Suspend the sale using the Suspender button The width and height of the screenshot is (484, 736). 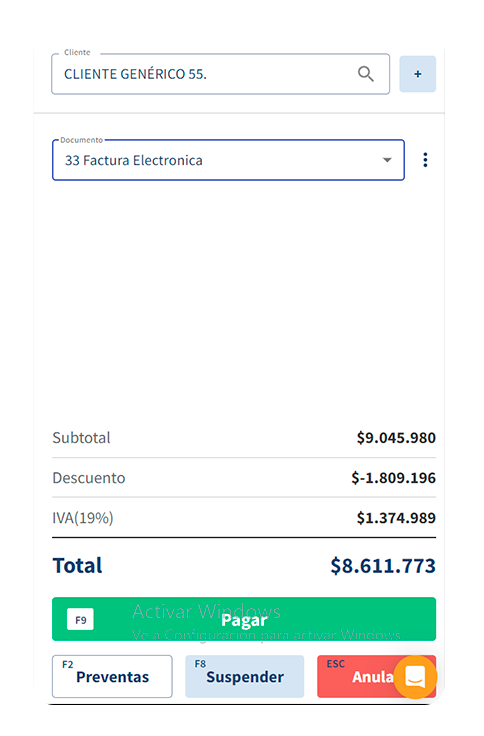click(x=245, y=676)
